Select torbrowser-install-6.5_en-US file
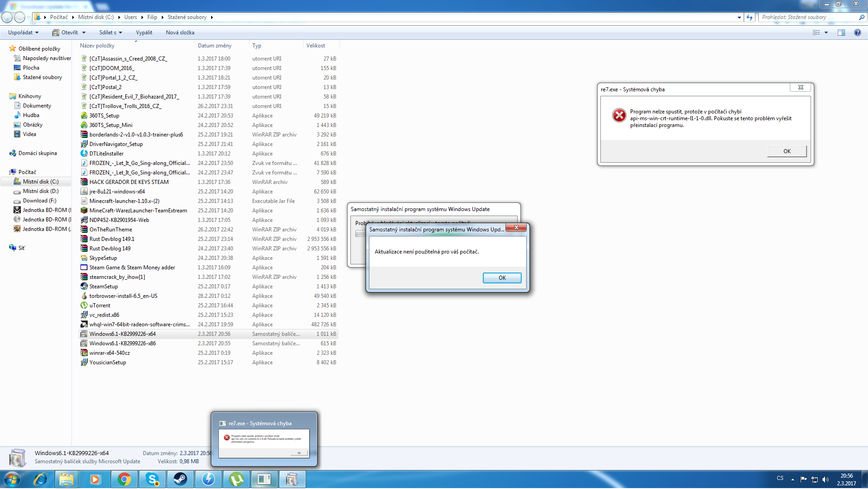868x489 pixels. 123,296
